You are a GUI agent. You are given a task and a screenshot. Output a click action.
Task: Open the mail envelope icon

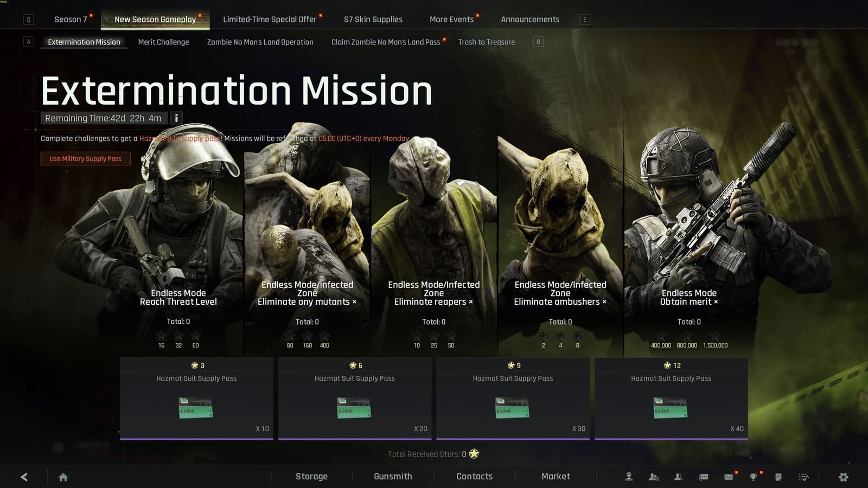point(728,477)
